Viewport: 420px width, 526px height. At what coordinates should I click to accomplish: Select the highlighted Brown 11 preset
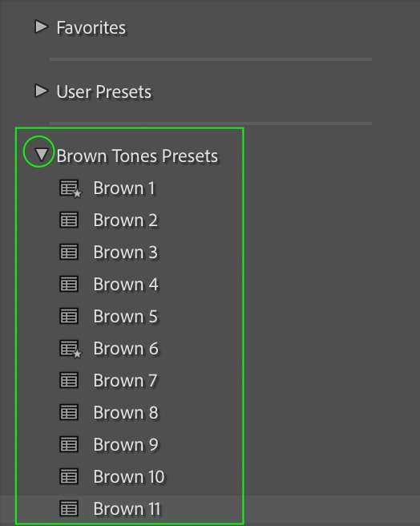coord(210,508)
